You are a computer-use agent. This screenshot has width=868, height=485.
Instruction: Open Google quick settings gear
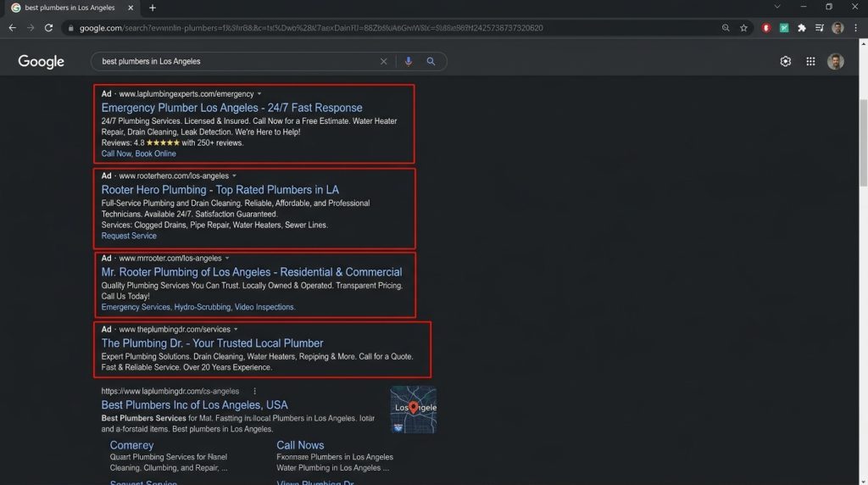click(x=785, y=61)
